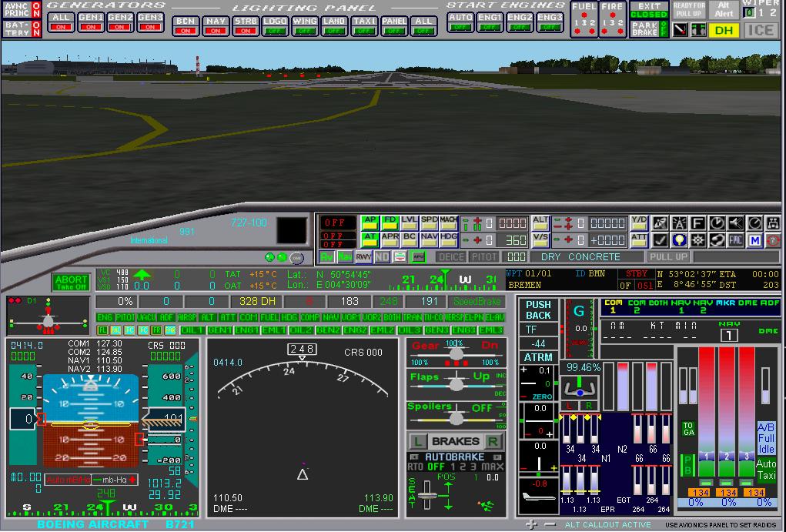Open the gear settings icon
The width and height of the screenshot is (786, 532).
point(697,240)
